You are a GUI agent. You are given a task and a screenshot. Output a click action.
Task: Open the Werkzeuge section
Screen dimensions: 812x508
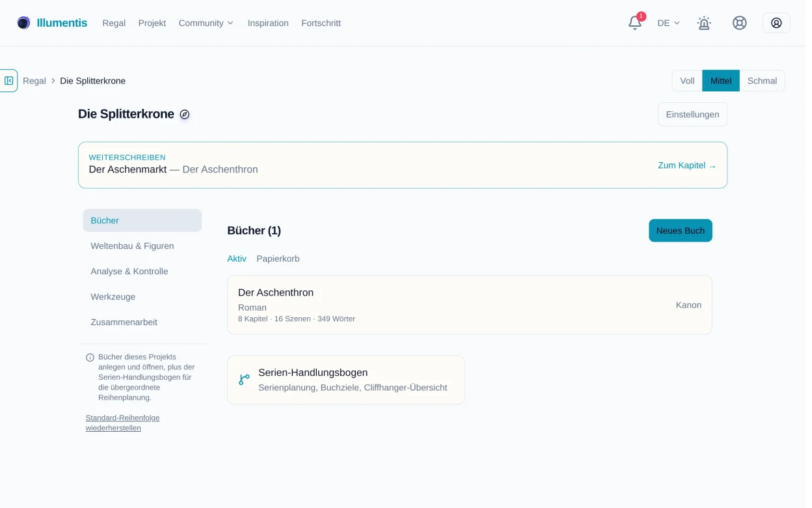[142, 297]
